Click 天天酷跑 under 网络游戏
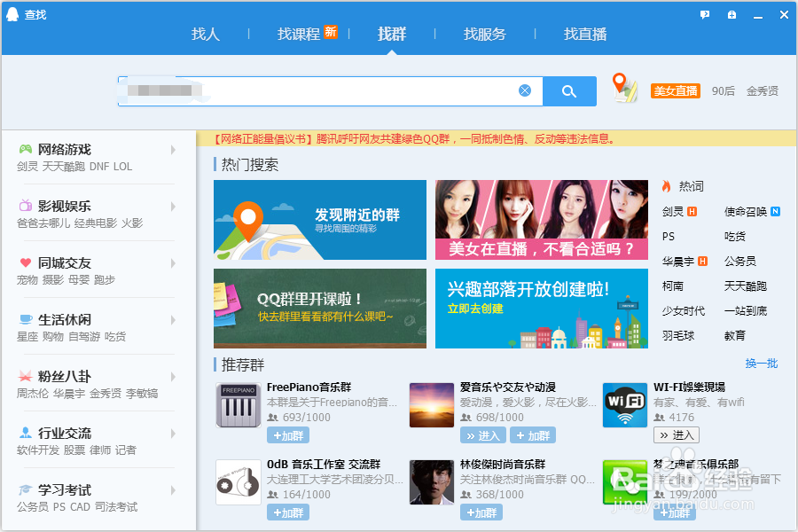Screen dimensions: 798x532 coord(63,167)
